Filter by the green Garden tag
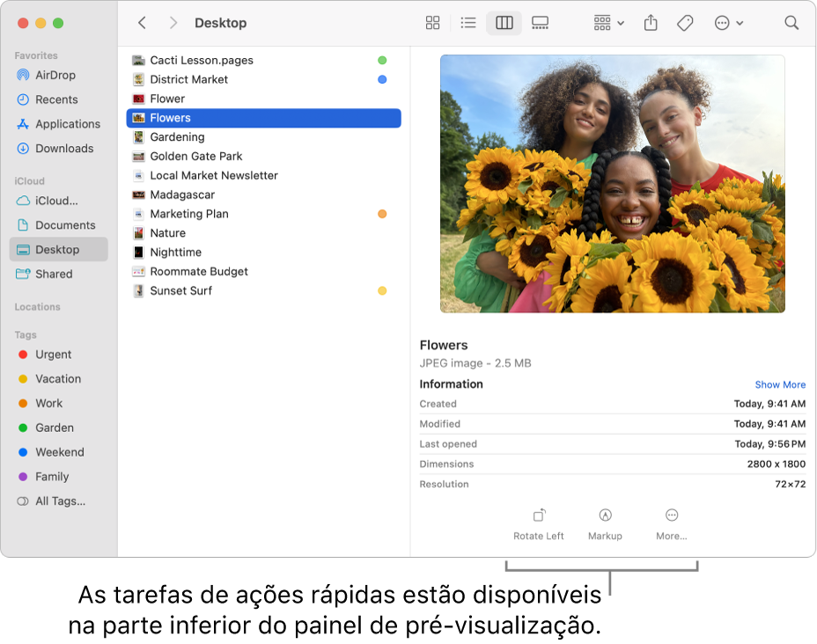Viewport: 817px width, 644px height. 46,428
